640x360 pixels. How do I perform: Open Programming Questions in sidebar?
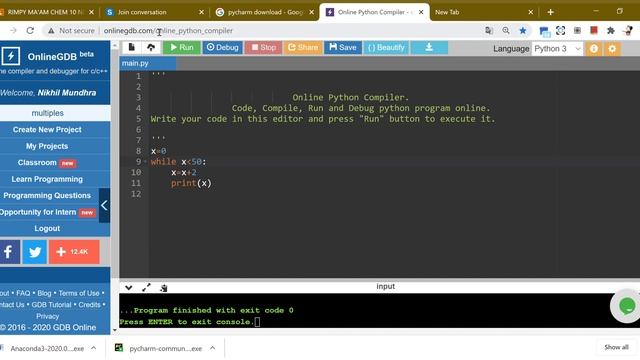point(47,196)
